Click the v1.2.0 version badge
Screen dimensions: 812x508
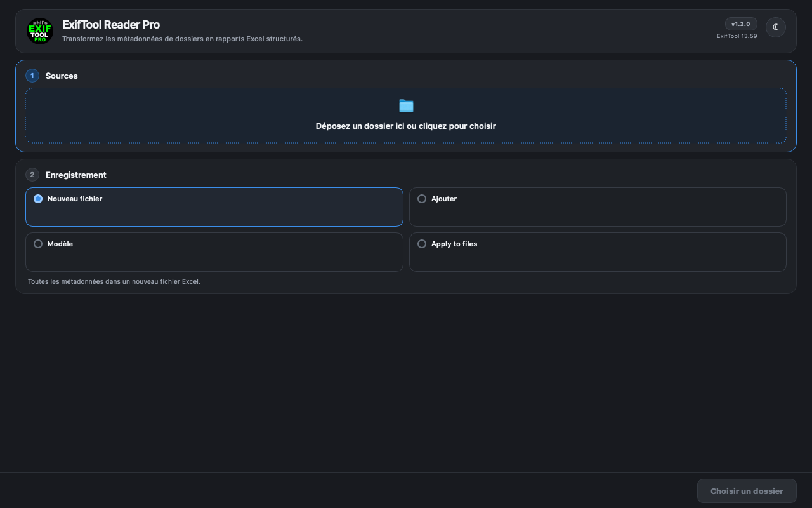[740, 24]
